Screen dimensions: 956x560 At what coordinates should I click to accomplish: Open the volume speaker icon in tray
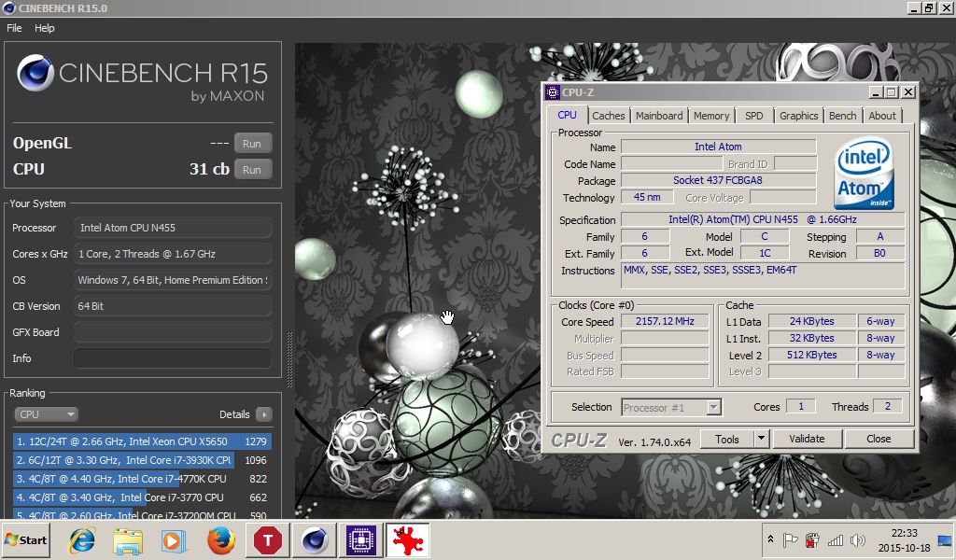857,539
